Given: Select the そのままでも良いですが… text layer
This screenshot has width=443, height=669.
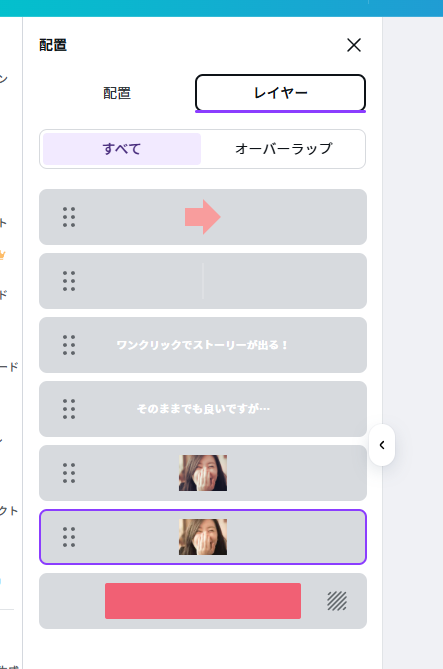Looking at the screenshot, I should pos(203,409).
